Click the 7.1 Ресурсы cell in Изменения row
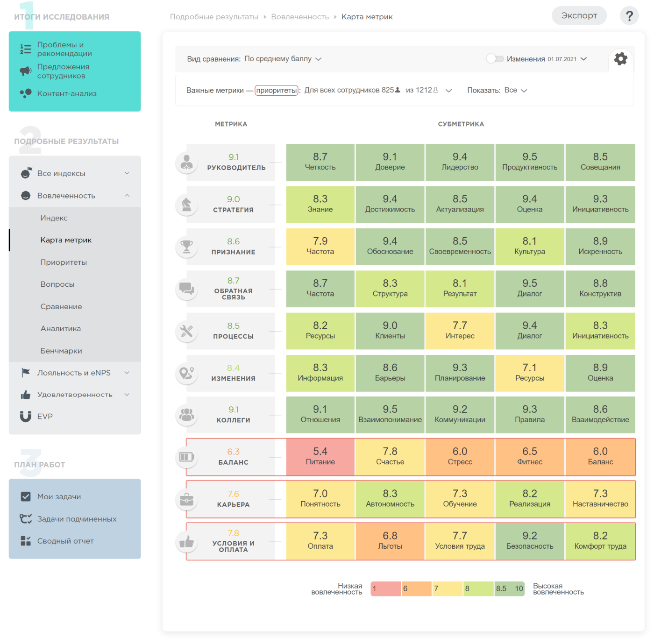This screenshot has height=644, width=654. click(x=530, y=373)
